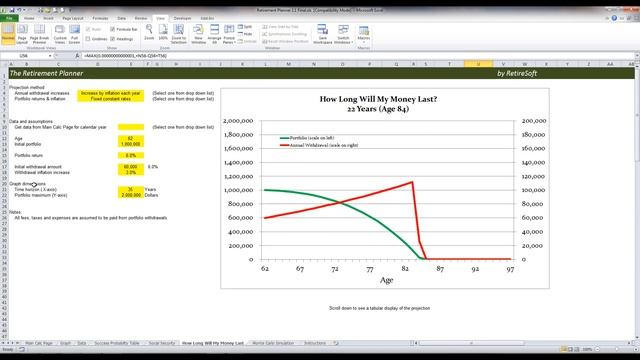
Task: Click Reset Window Position
Action: coord(285,41)
